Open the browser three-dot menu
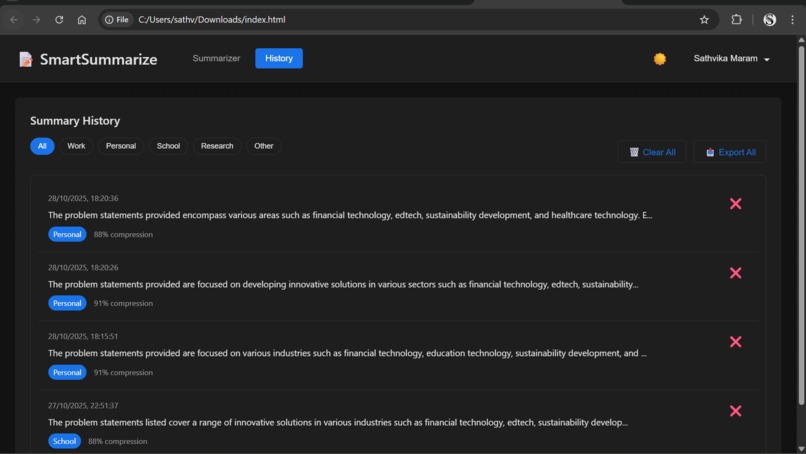Image resolution: width=806 pixels, height=454 pixels. [792, 20]
